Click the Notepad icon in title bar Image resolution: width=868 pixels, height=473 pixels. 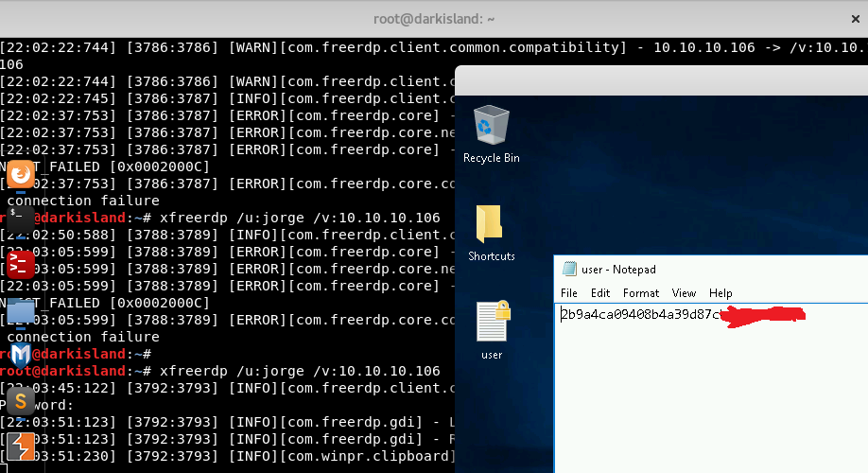(569, 270)
